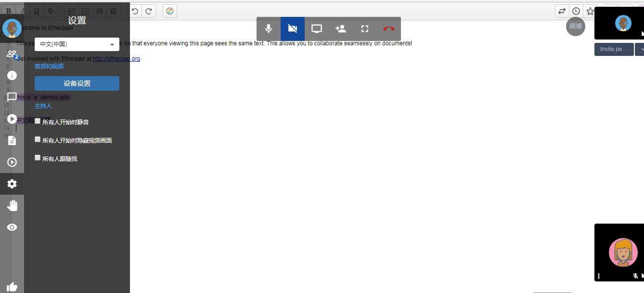Toggle the eye view icon in sidebar
Screen dimensions: 644x293
tap(12, 227)
